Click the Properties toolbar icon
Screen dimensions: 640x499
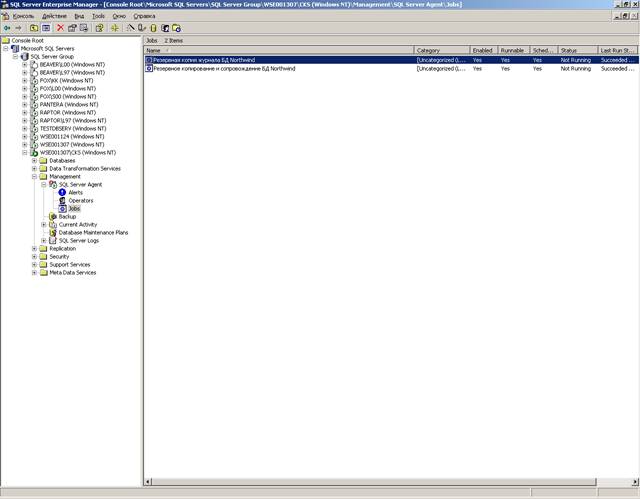(72, 28)
